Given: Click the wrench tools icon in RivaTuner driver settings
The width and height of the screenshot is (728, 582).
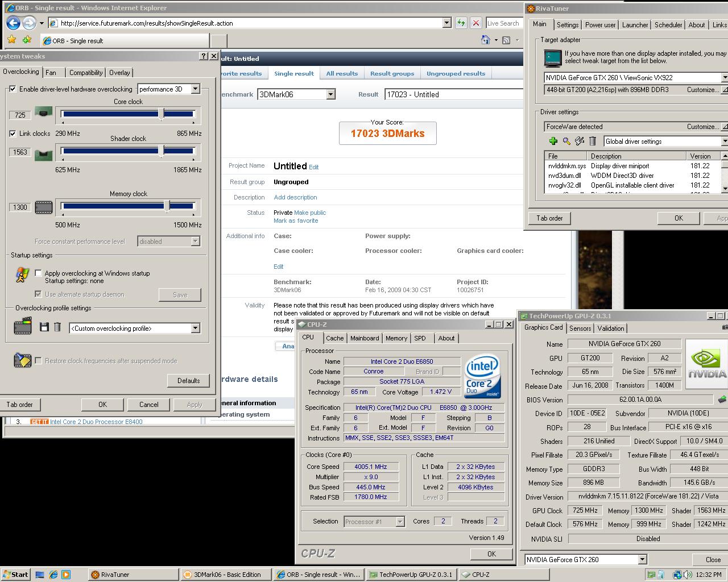Looking at the screenshot, I should point(580,141).
